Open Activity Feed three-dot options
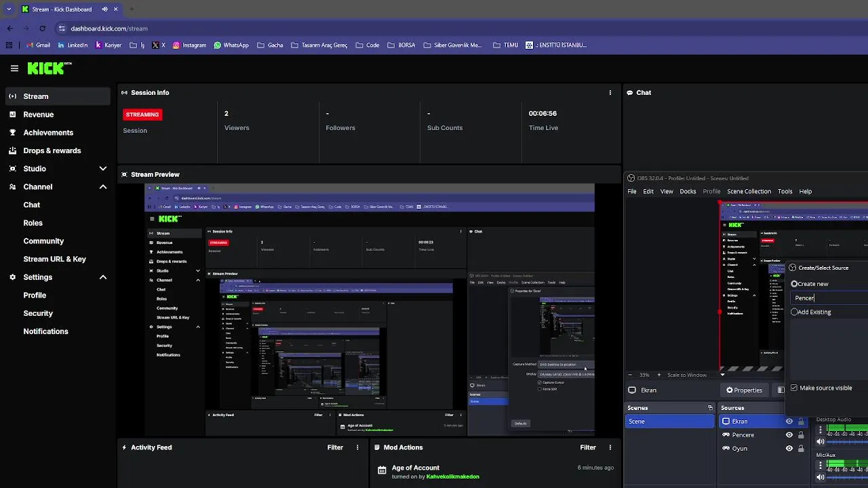Image resolution: width=868 pixels, height=488 pixels. [357, 447]
